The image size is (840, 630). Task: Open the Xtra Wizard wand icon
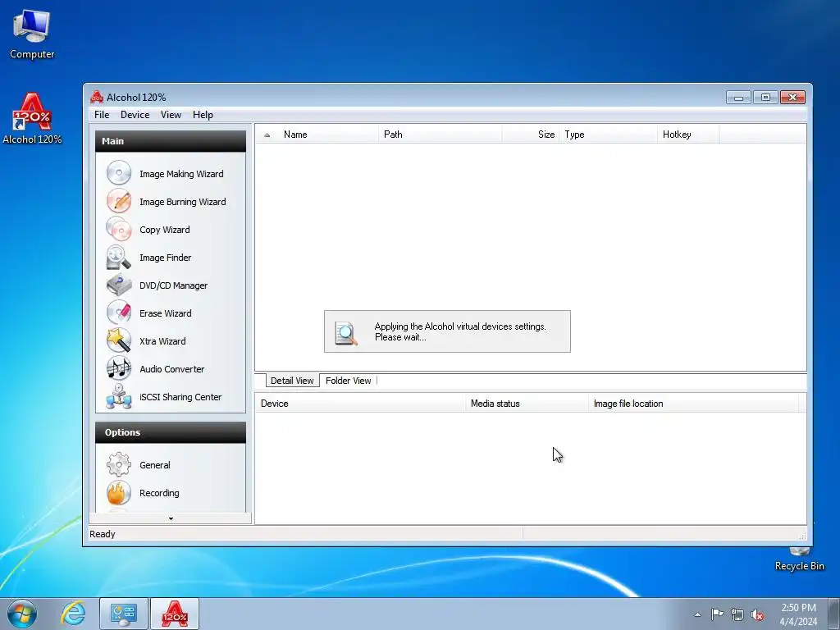[119, 340]
